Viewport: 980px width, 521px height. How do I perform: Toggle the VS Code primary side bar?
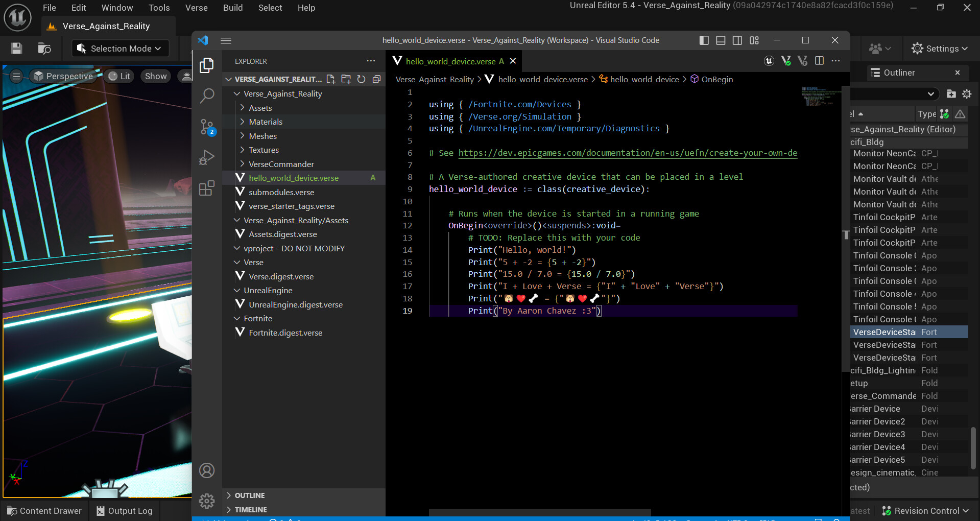704,40
